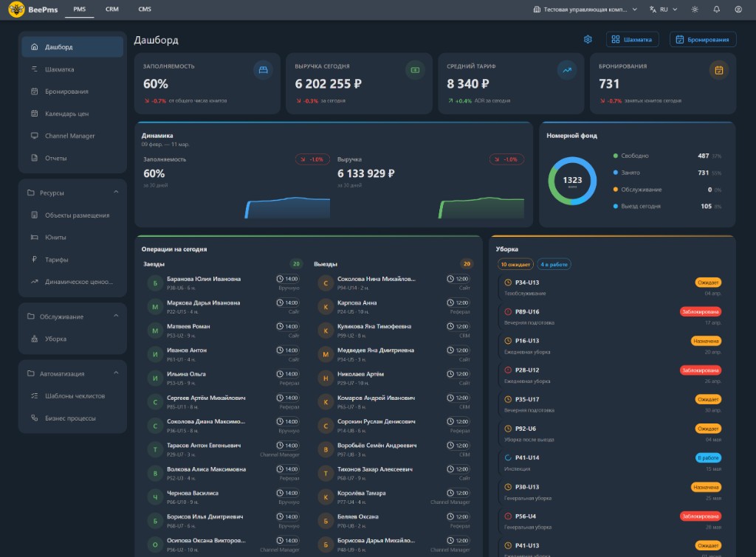The width and height of the screenshot is (756, 557).
Task: Click the occupancy bed icon on Заполняемость card
Action: click(262, 70)
